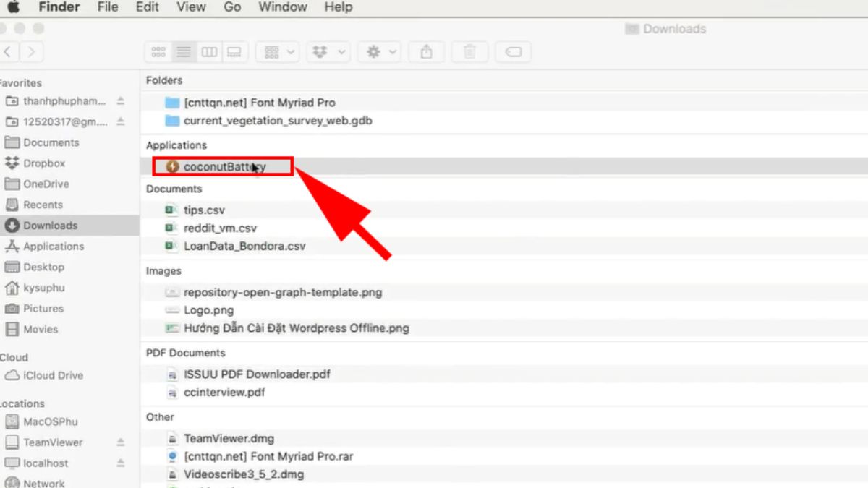Open the Apple menu
The height and width of the screenshot is (488, 868).
(13, 7)
